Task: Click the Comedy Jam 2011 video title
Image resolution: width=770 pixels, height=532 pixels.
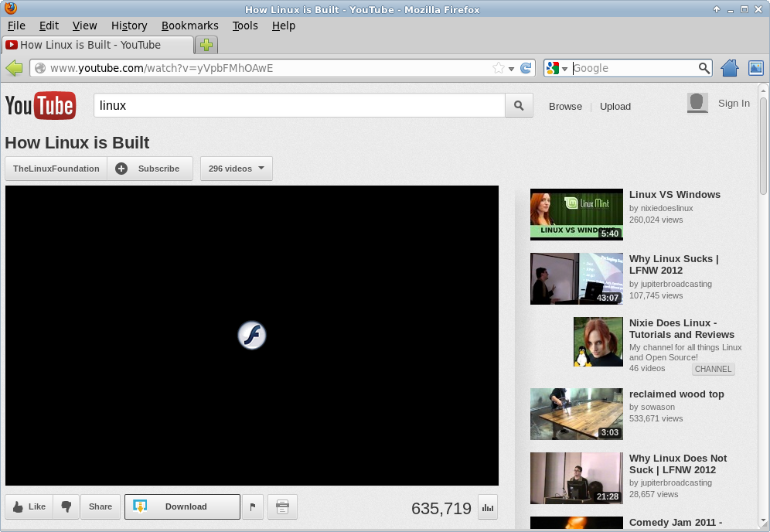Action: click(676, 522)
